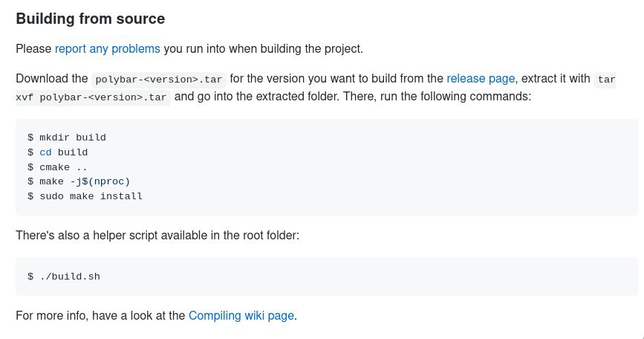Open the 'report any problems' link

click(x=107, y=49)
